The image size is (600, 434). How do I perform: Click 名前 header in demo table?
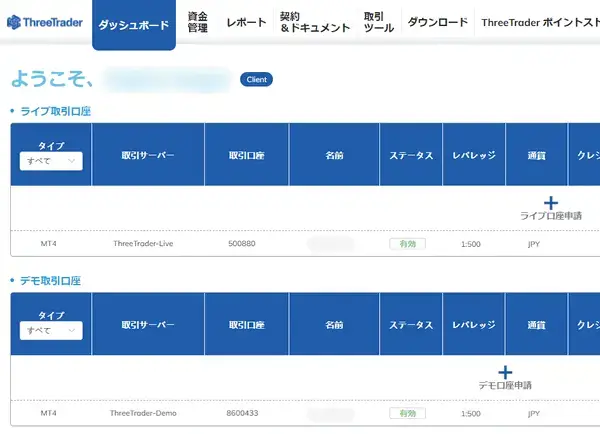tap(334, 325)
